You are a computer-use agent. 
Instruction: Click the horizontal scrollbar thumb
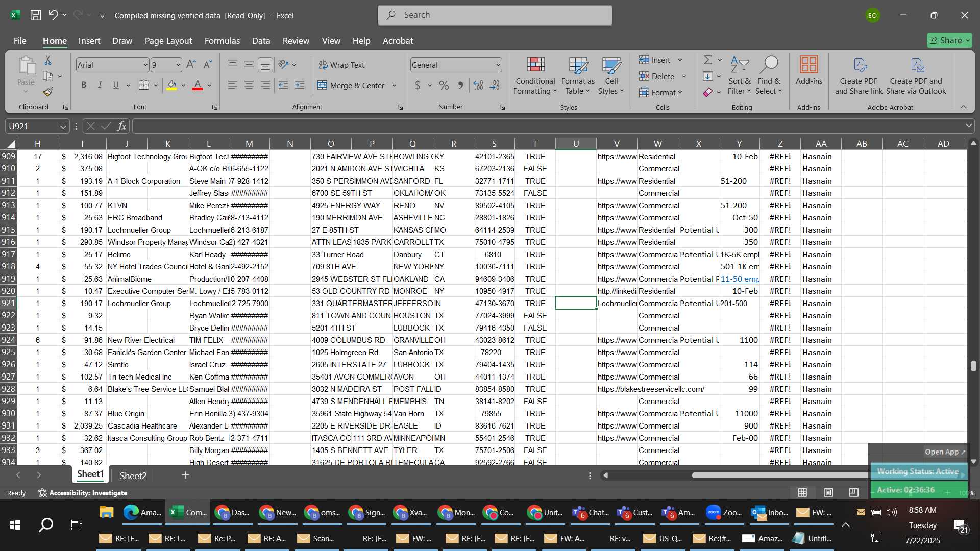(x=780, y=475)
